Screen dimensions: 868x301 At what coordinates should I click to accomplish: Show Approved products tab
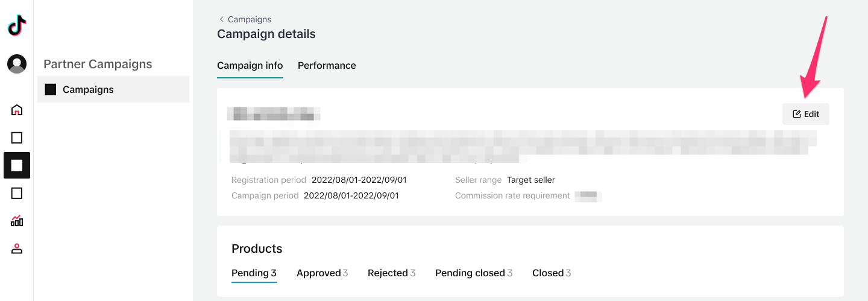(322, 273)
